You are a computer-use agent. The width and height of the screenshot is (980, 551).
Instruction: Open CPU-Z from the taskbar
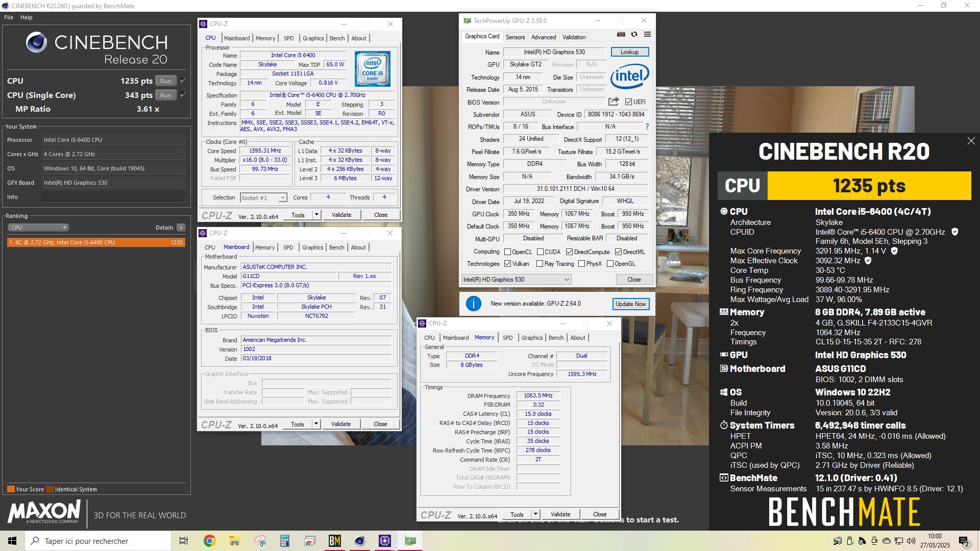pyautogui.click(x=385, y=541)
